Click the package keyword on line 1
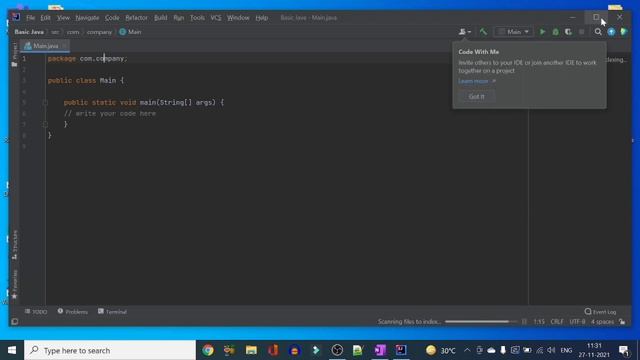The width and height of the screenshot is (640, 360). [x=62, y=59]
